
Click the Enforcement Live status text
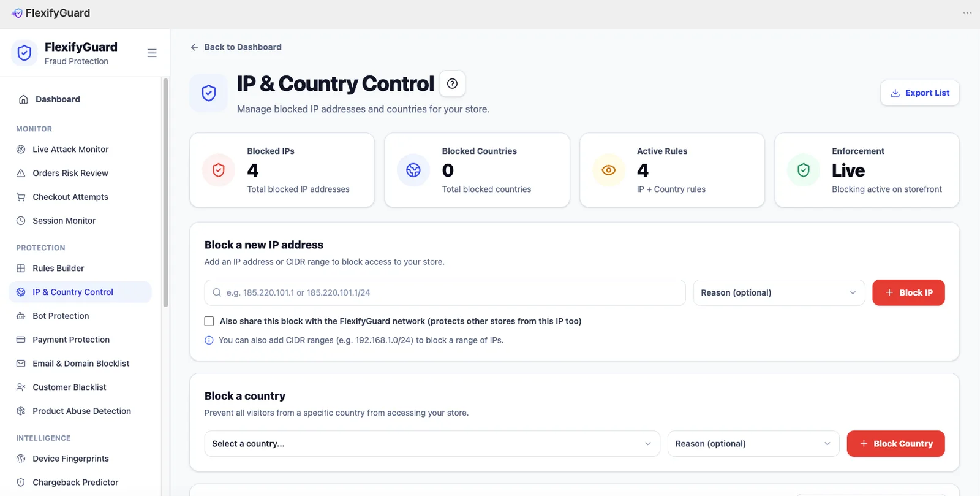click(848, 170)
